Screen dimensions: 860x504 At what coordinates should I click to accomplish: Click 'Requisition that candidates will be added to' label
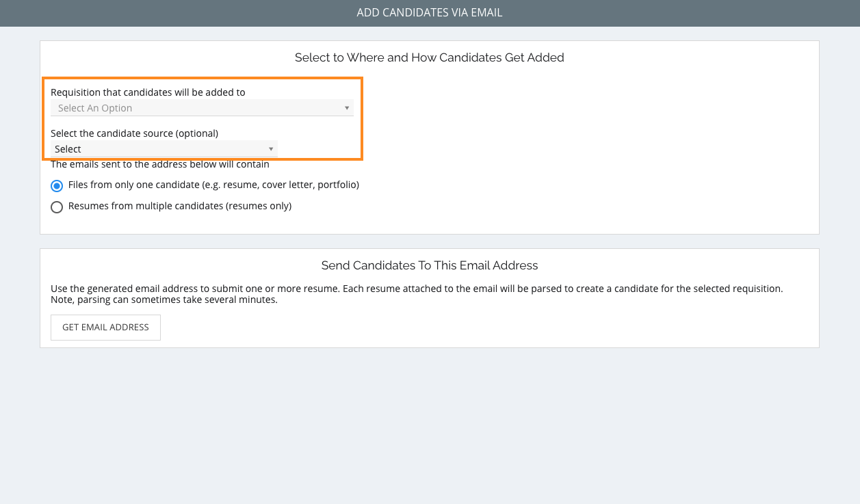pyautogui.click(x=148, y=92)
